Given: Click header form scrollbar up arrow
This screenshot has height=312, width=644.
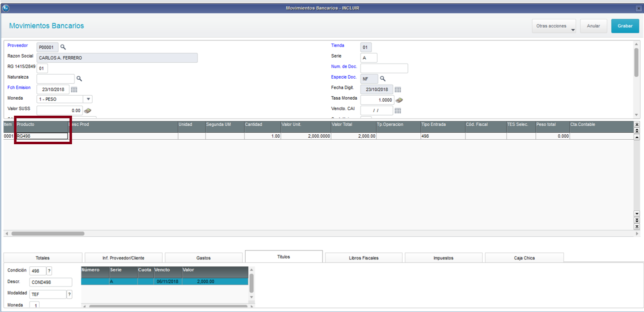Looking at the screenshot, I should click(x=636, y=45).
